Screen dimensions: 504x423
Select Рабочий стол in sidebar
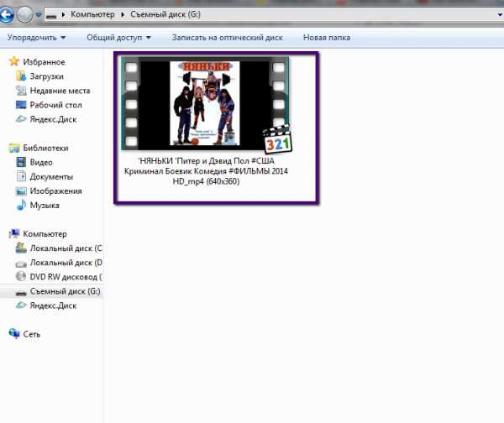click(x=55, y=105)
